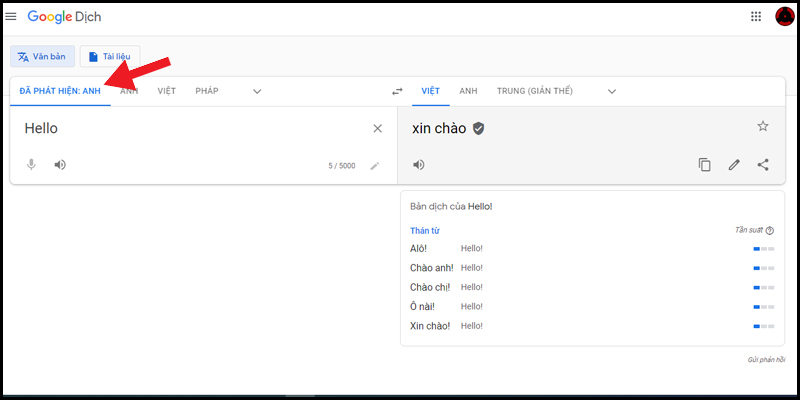
Task: Clear the source text with X
Action: pos(378,129)
